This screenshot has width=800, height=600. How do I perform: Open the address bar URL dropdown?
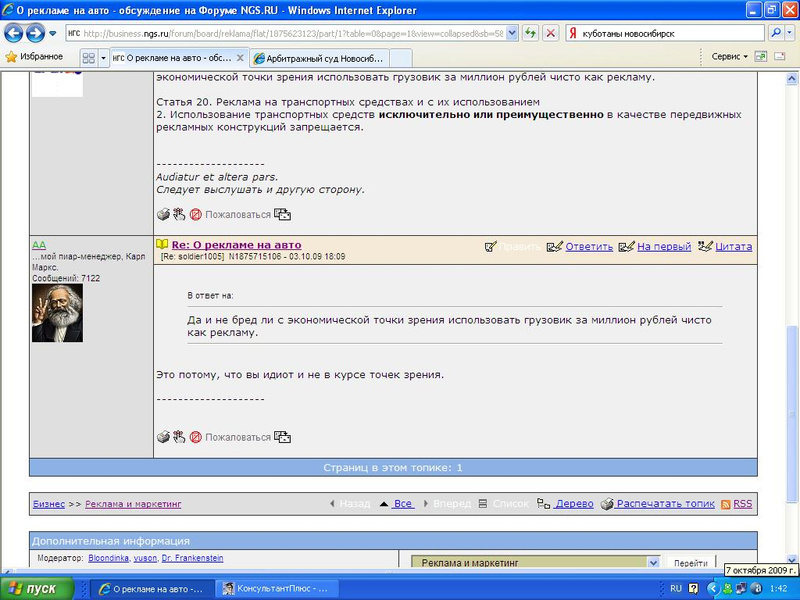coord(512,33)
